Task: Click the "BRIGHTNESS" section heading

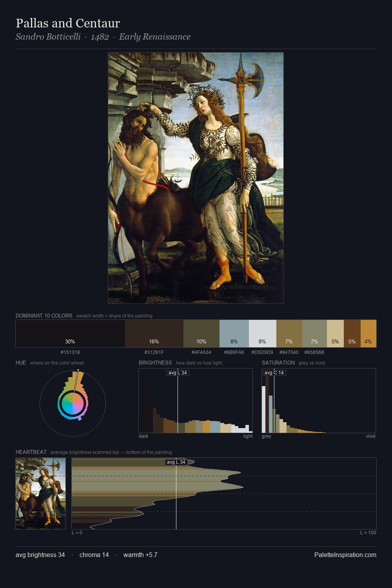Action: pyautogui.click(x=155, y=363)
